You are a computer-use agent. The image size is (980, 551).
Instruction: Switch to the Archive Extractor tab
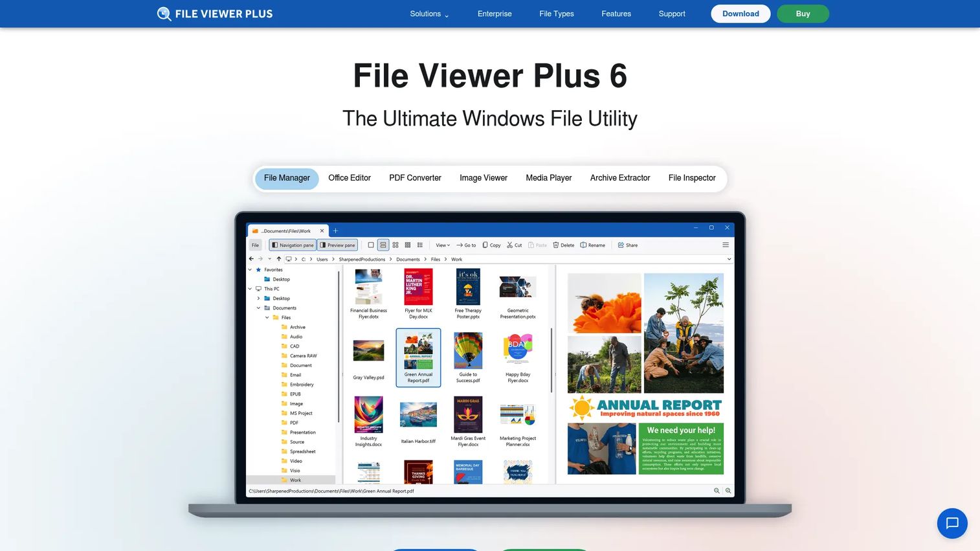[620, 178]
